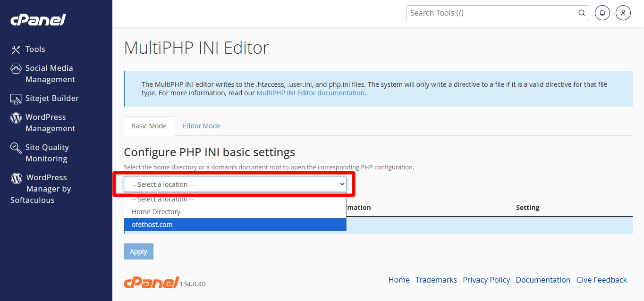The width and height of the screenshot is (644, 301).
Task: Click the WordPress Manager by Softaculous icon
Action: pyautogui.click(x=17, y=178)
